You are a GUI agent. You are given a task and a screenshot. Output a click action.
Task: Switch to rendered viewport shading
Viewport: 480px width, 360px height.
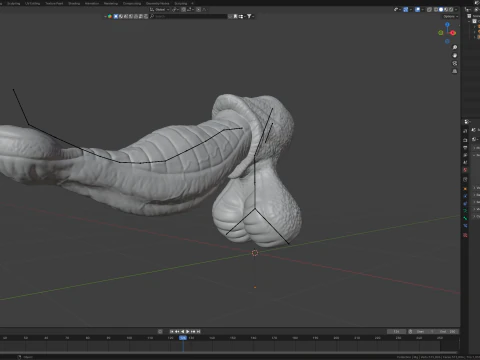451,9
